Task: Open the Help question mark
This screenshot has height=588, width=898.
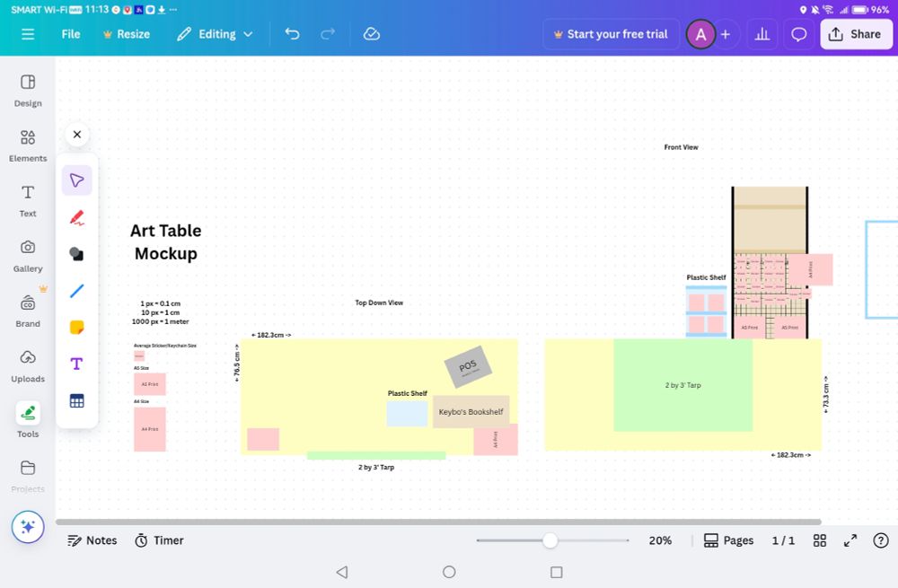Action: (x=881, y=540)
